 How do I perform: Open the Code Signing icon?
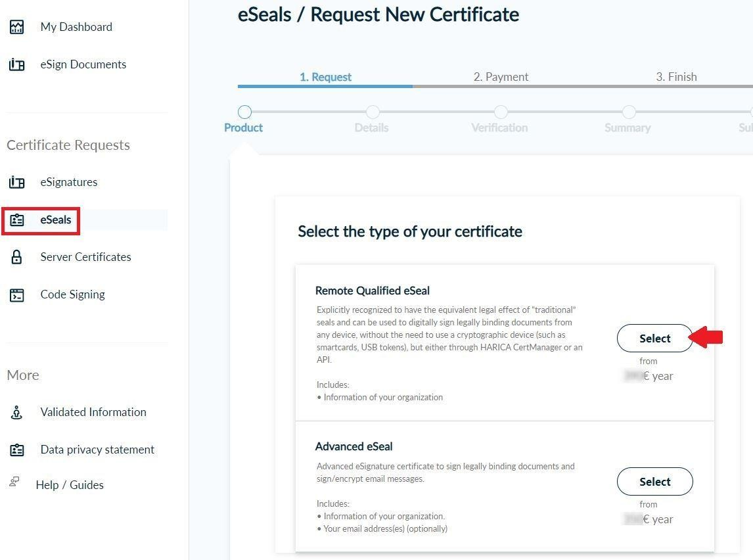16,294
